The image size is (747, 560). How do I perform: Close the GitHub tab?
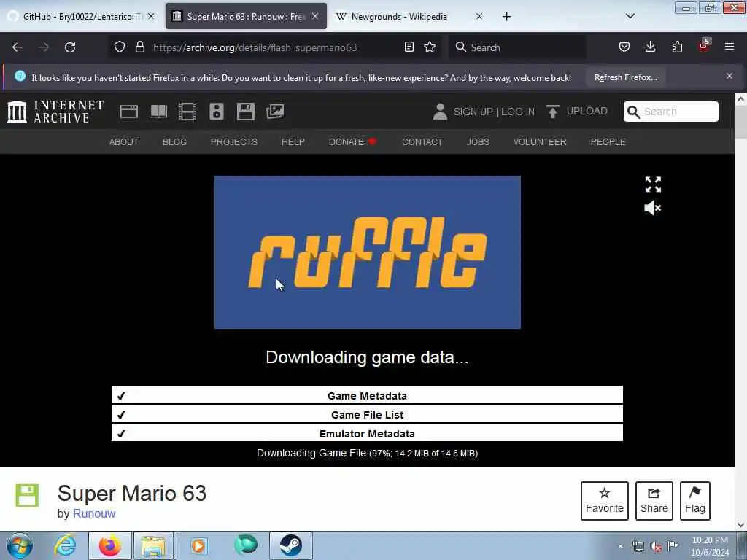coord(151,16)
